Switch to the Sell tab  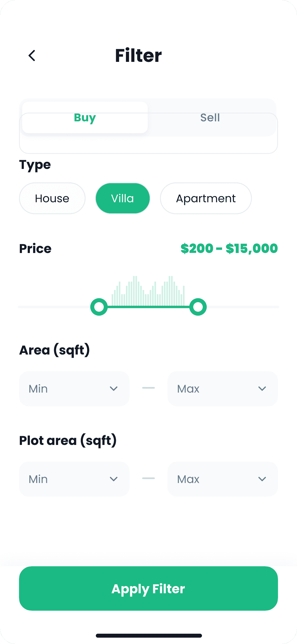210,117
